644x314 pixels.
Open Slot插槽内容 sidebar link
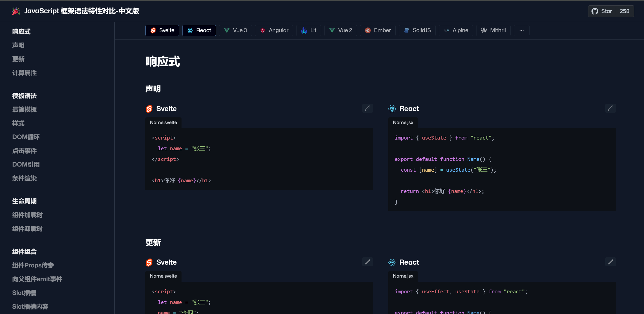(x=30, y=307)
